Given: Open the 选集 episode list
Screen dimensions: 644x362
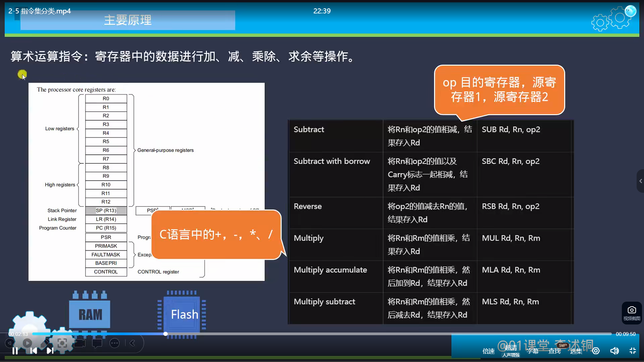Looking at the screenshot, I should (576, 351).
